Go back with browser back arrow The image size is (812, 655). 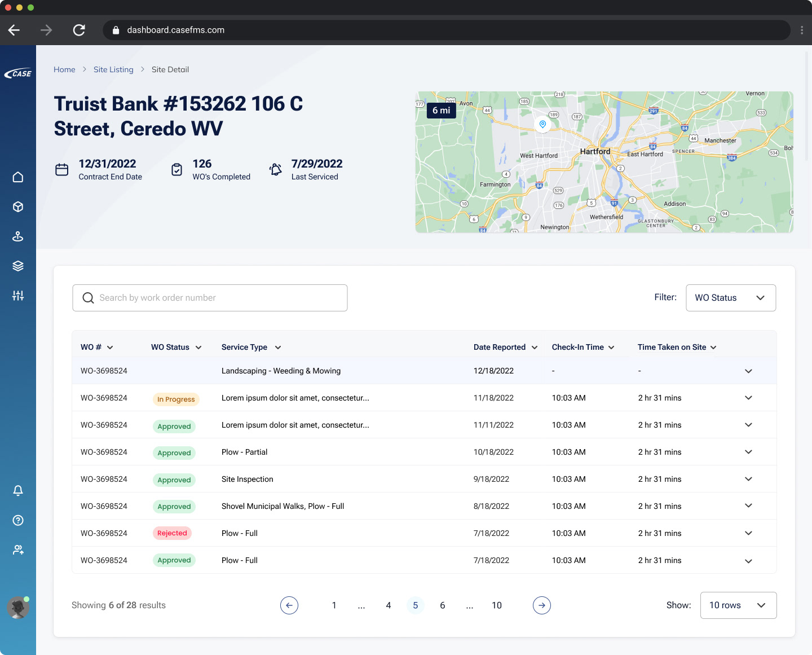pyautogui.click(x=14, y=30)
